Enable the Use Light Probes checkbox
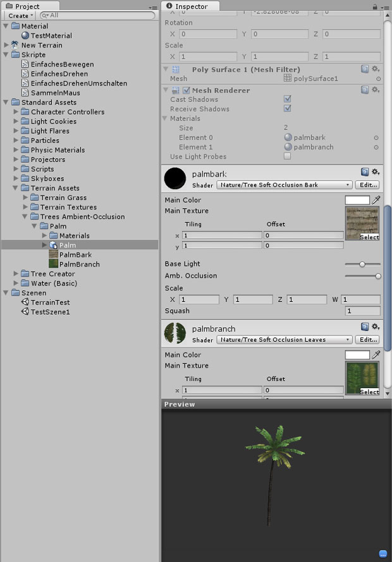The height and width of the screenshot is (562, 392). point(288,156)
